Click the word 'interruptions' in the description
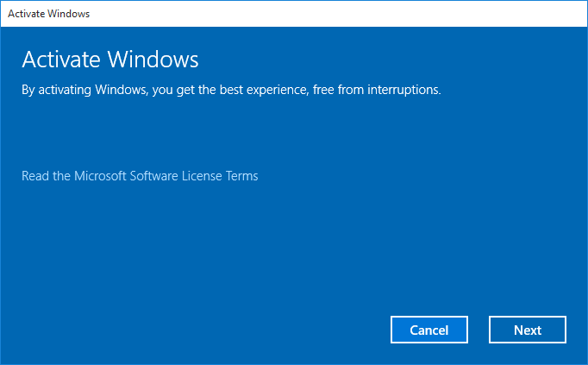 [x=403, y=90]
